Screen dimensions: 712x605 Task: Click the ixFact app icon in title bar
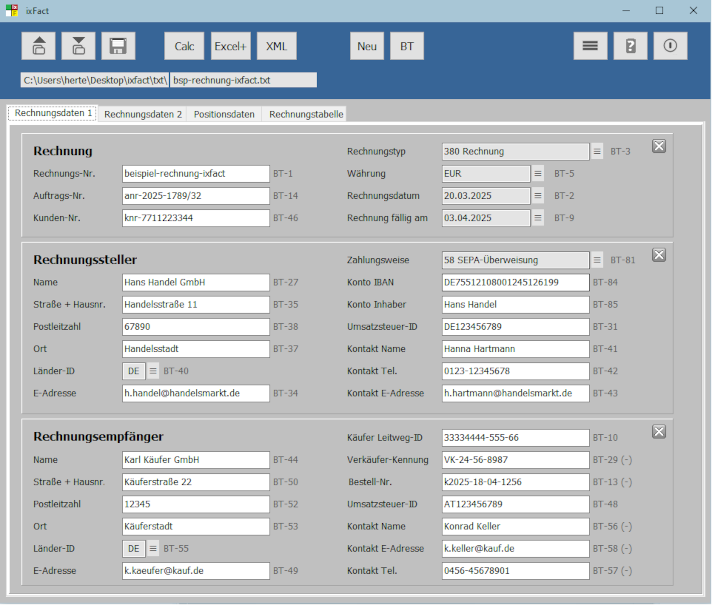click(x=12, y=10)
